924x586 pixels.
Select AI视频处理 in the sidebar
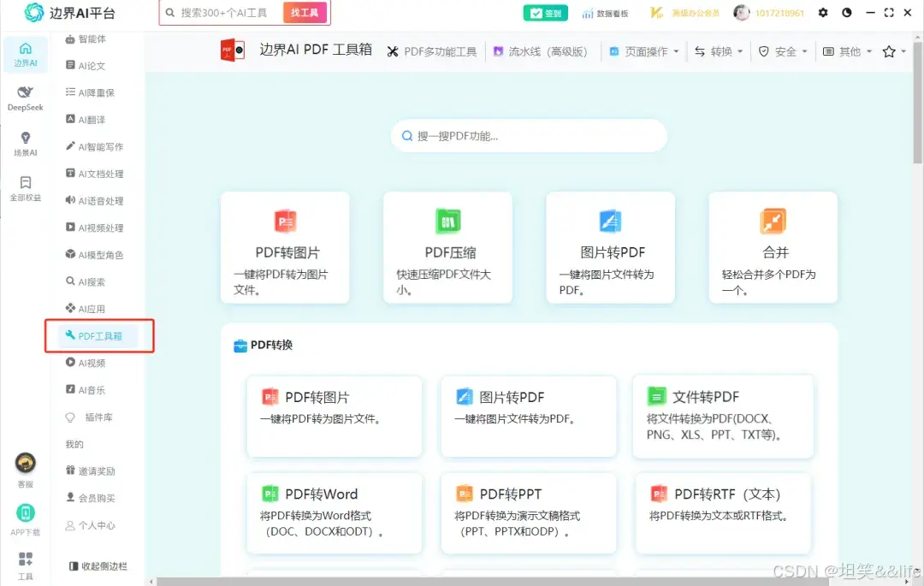[x=94, y=228]
